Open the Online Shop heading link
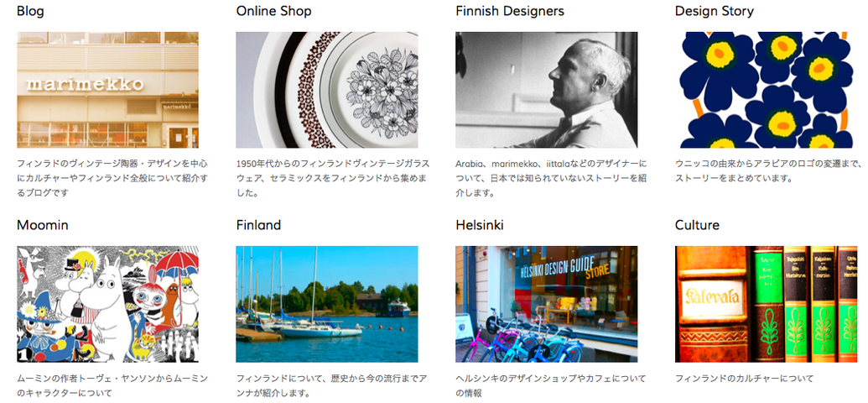Image resolution: width=868 pixels, height=403 pixels. [x=273, y=11]
